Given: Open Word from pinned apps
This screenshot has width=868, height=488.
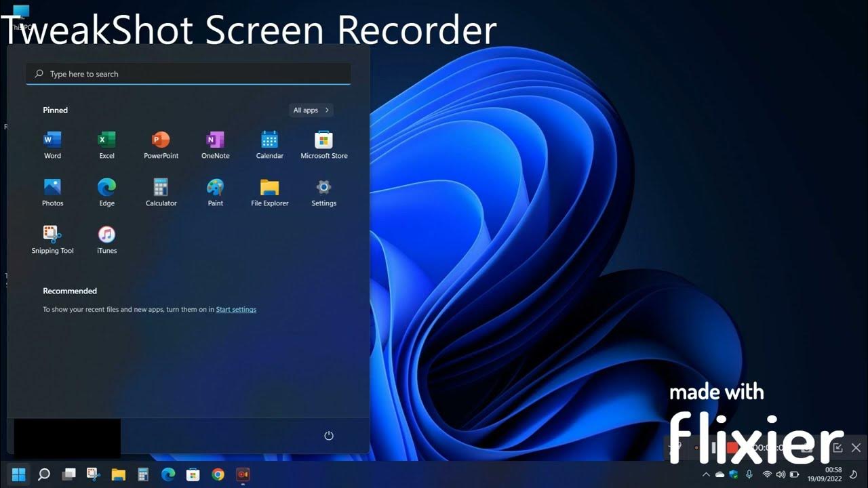Looking at the screenshot, I should click(x=52, y=145).
